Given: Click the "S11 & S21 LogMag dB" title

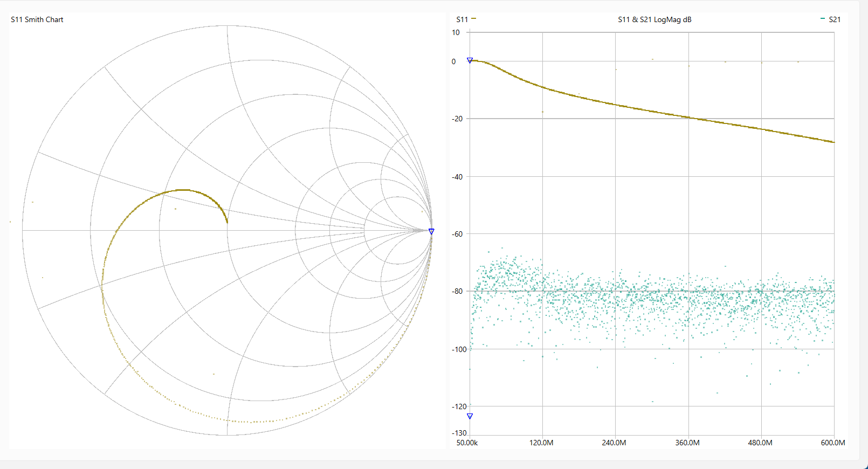Looking at the screenshot, I should (655, 19).
